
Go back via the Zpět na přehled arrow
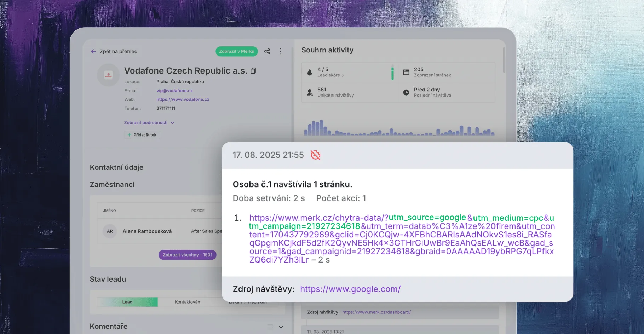pos(93,51)
